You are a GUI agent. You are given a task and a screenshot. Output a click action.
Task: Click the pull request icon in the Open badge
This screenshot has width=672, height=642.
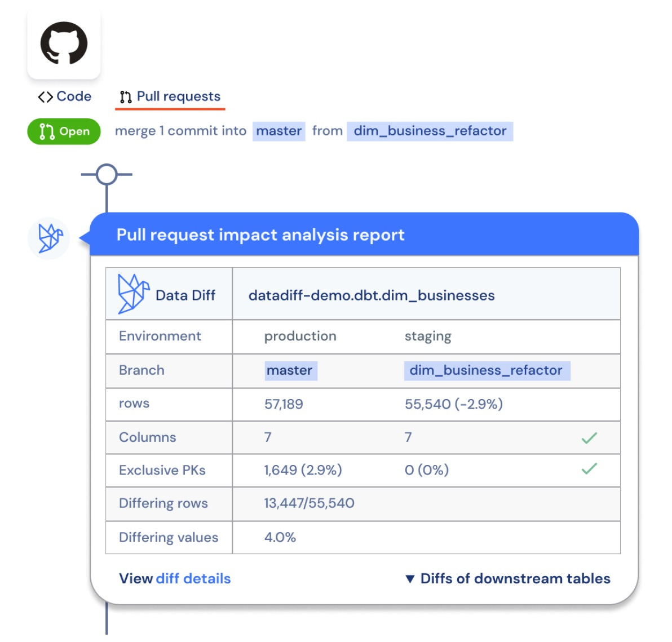(46, 131)
